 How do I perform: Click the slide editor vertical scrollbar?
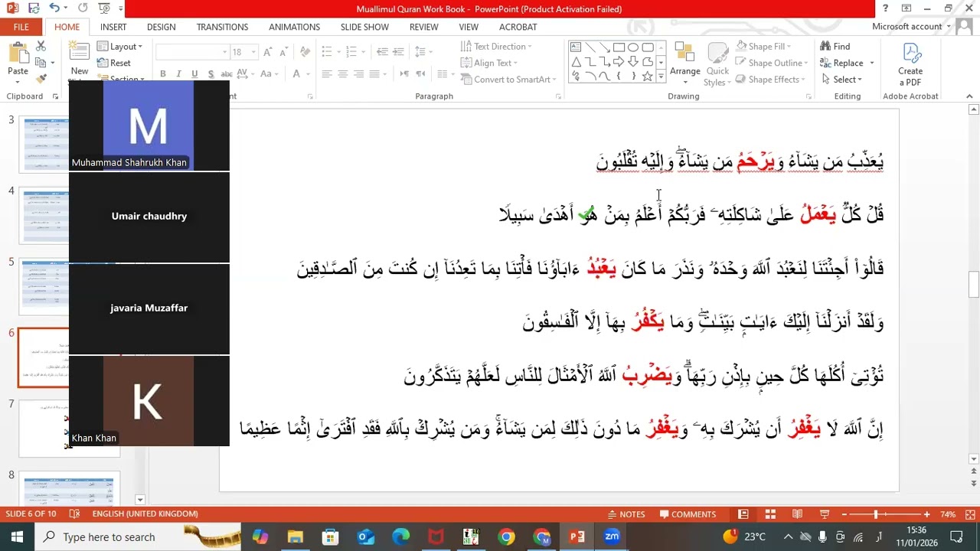(974, 285)
